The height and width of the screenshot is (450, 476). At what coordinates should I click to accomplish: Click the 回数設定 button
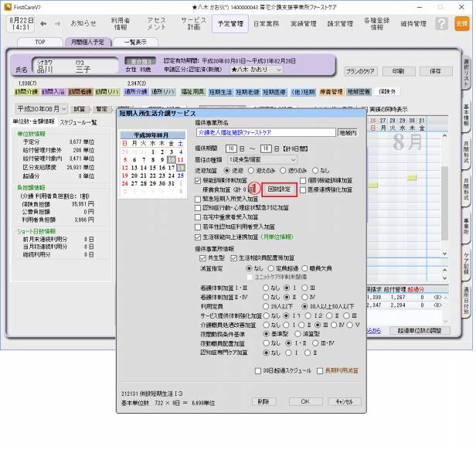[279, 189]
